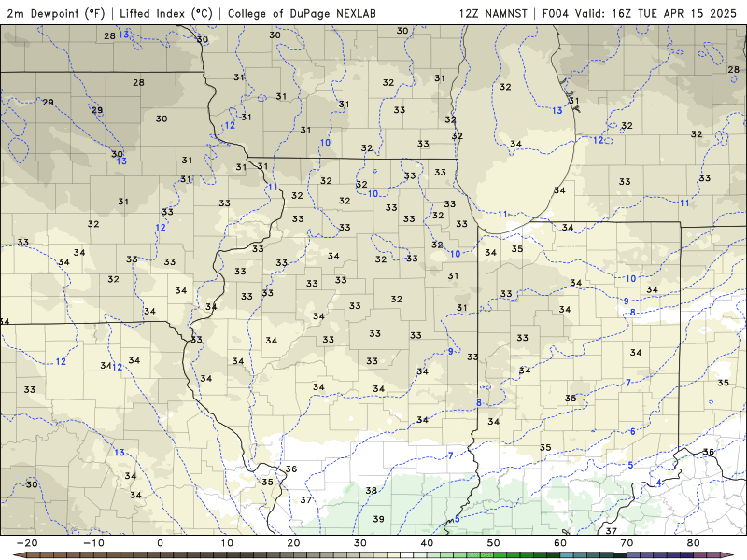747x560 pixels.
Task: Click the '40' label on the color bar
Action: [427, 543]
